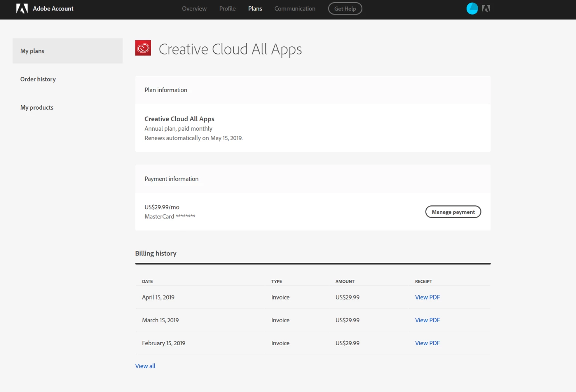Click the gray Adobe icon beside avatar

click(486, 8)
